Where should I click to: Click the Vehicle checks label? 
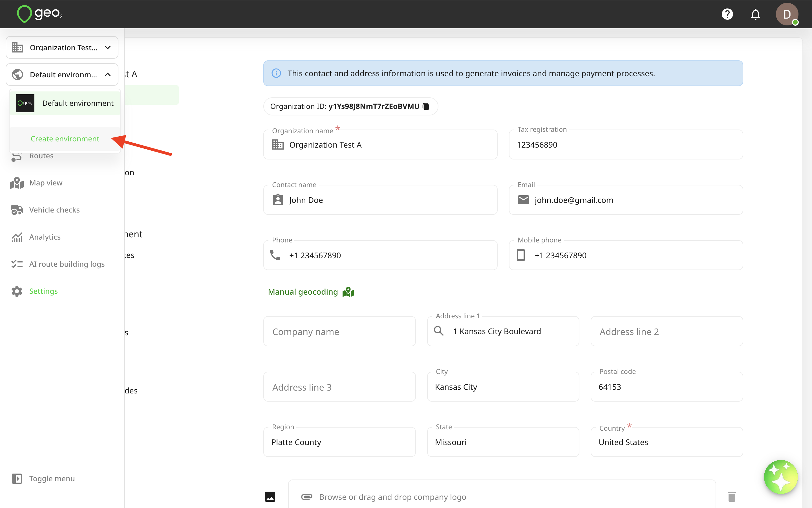point(54,210)
